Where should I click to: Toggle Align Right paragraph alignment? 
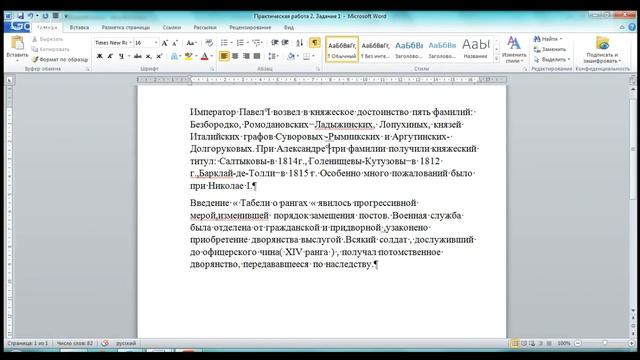pyautogui.click(x=246, y=56)
